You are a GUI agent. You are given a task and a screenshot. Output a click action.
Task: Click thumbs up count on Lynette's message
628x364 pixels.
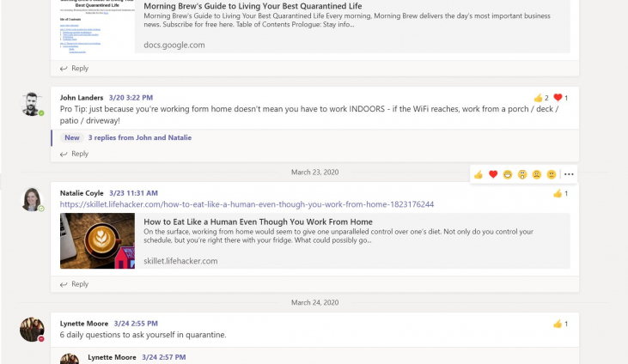click(x=560, y=324)
